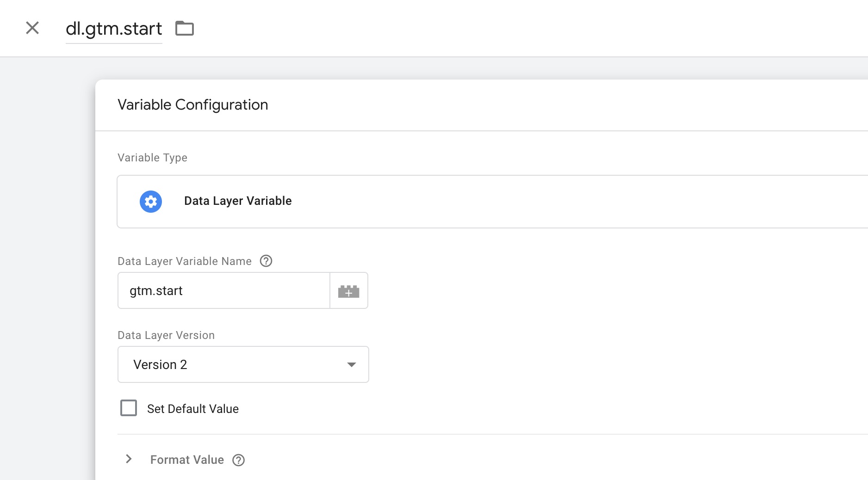Close the variable editor with the X
This screenshot has width=868, height=480.
[x=32, y=28]
